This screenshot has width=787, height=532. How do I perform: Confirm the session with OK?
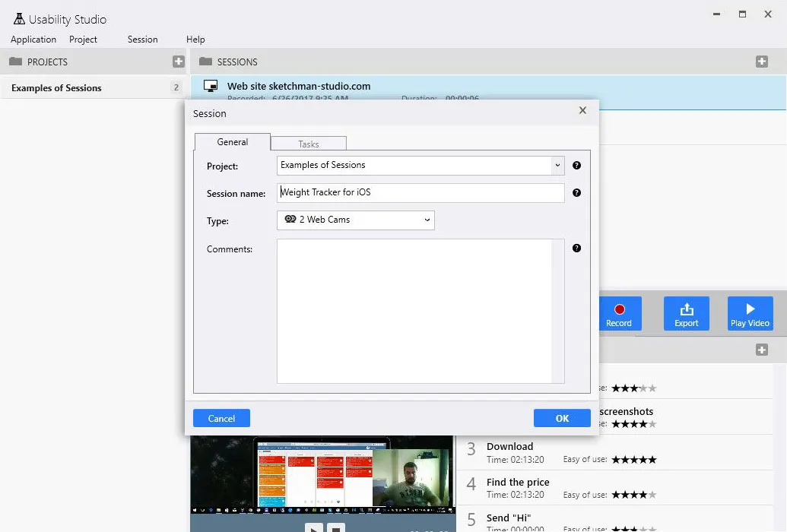point(562,418)
